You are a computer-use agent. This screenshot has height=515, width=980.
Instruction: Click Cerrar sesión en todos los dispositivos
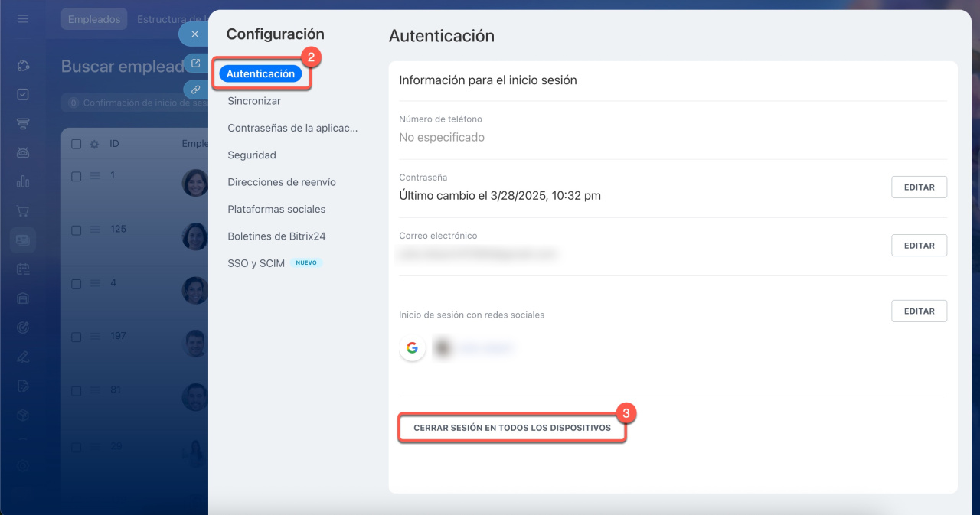pyautogui.click(x=512, y=428)
